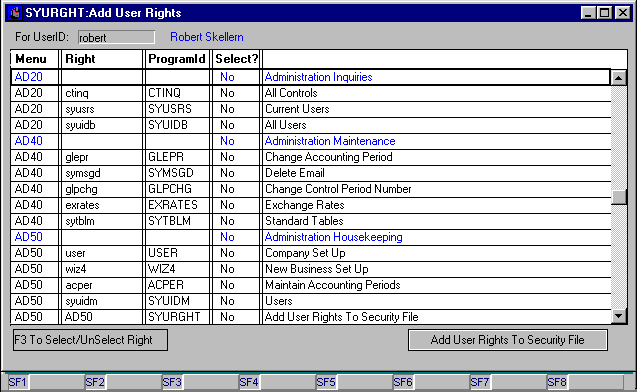Image resolution: width=637 pixels, height=392 pixels.
Task: Click the SYUIDB program ID cell
Action: tap(177, 125)
